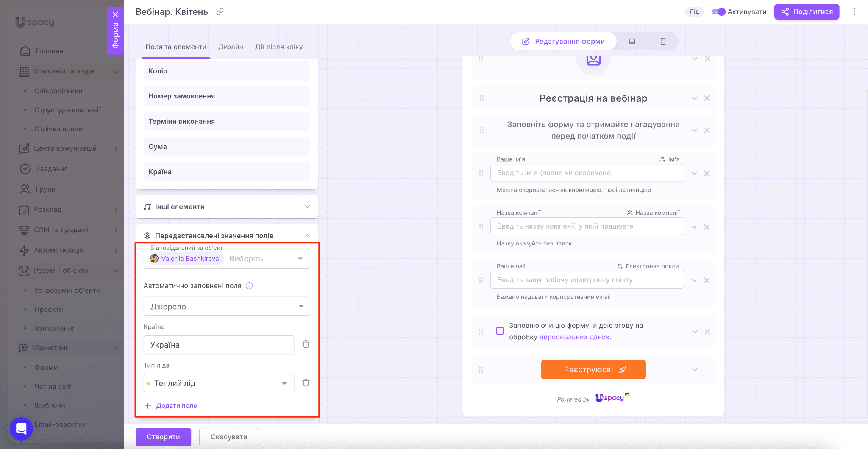The height and width of the screenshot is (449, 868).
Task: Delete the Тип ліда preset field
Action: [x=306, y=383]
